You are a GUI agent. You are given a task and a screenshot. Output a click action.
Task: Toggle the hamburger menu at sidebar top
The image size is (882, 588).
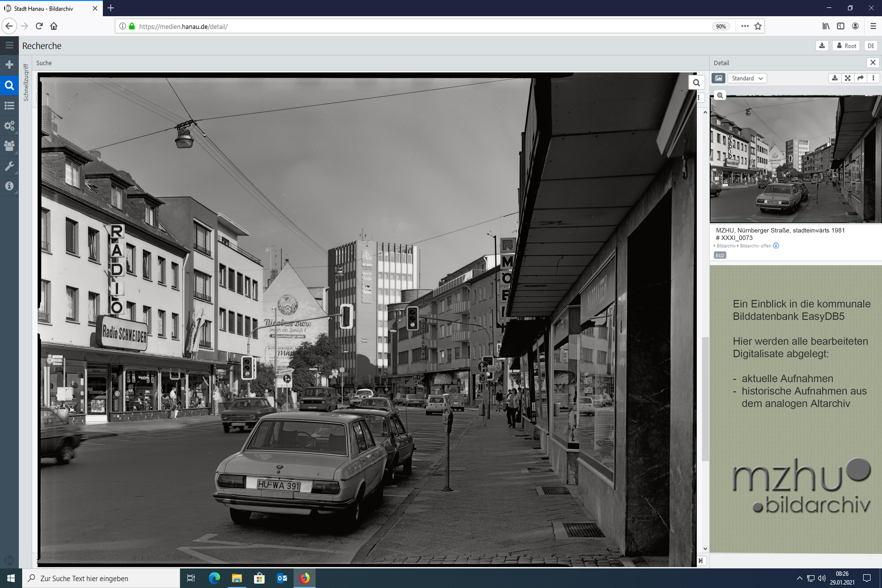[9, 45]
